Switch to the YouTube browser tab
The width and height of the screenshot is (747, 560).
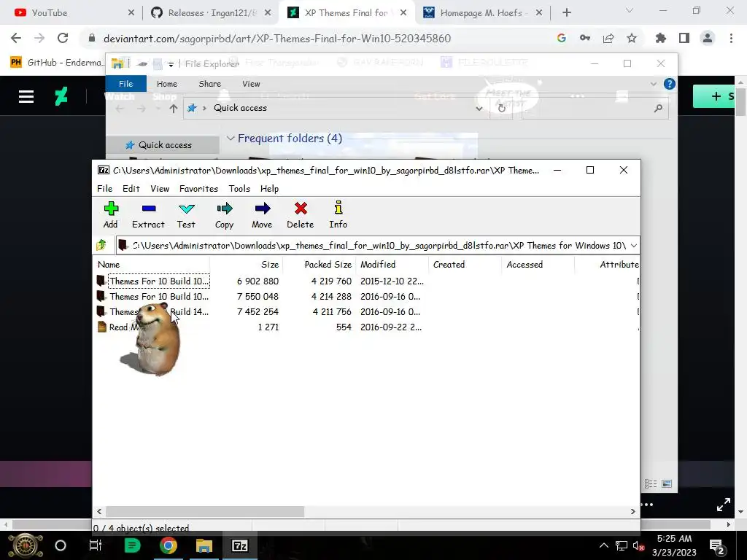(71, 13)
